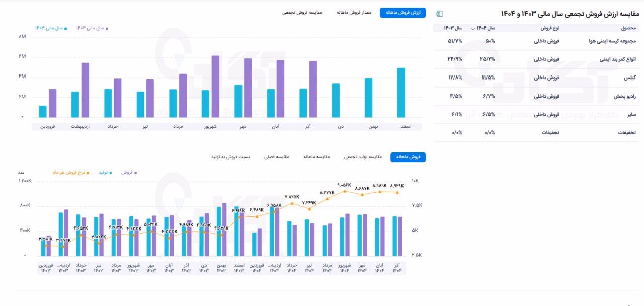Viewport: 644px width, 306px height.
Task: Select the رادیو پخش product cell
Action: (625, 96)
